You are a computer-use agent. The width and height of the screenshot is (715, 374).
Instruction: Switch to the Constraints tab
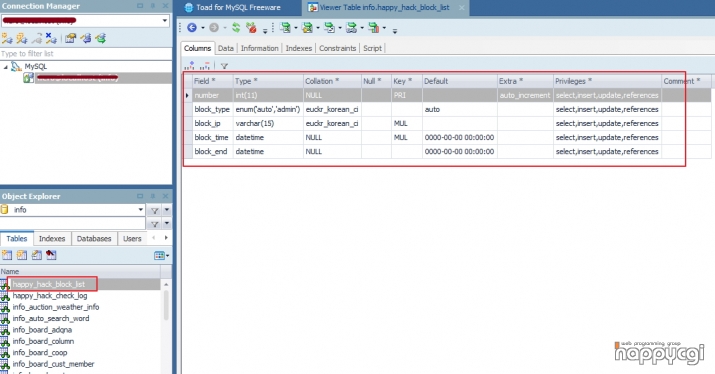click(337, 48)
